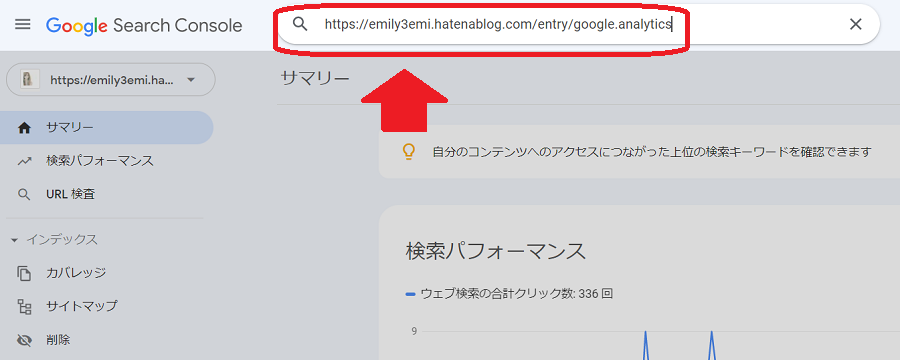
Task: Click the copy-pages icon for カバレッジ
Action: coord(24,273)
